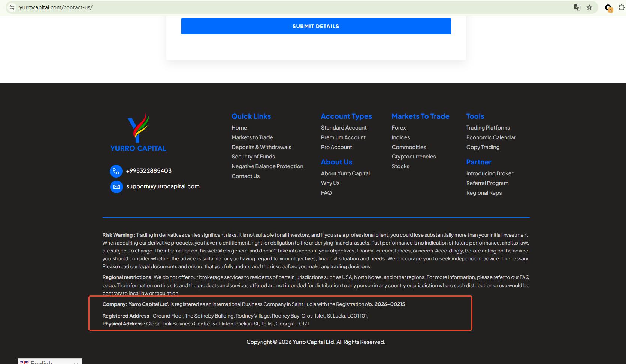This screenshot has height=364, width=626.
Task: Click the Regional restrictions label
Action: click(127, 277)
